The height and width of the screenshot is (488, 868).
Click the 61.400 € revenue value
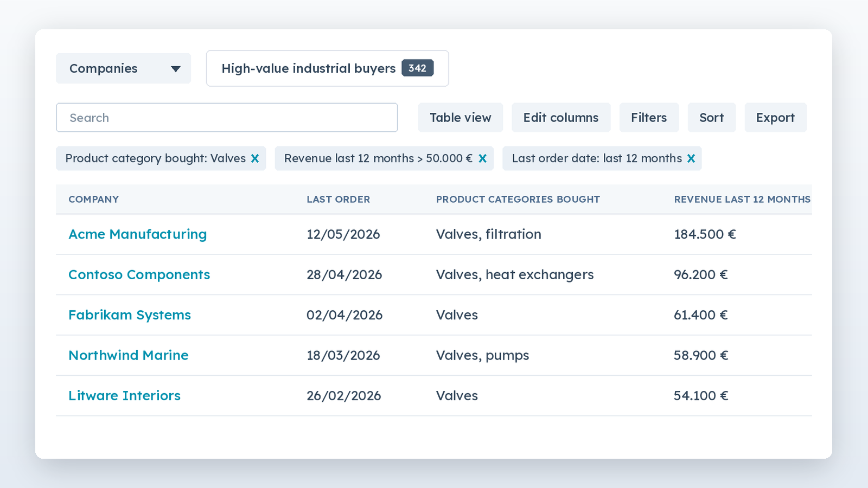pos(701,315)
